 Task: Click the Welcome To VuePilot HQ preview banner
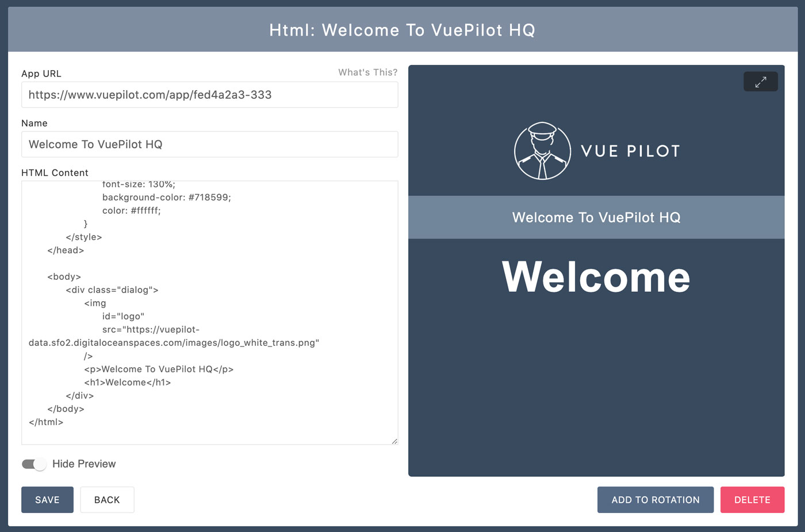coord(596,217)
